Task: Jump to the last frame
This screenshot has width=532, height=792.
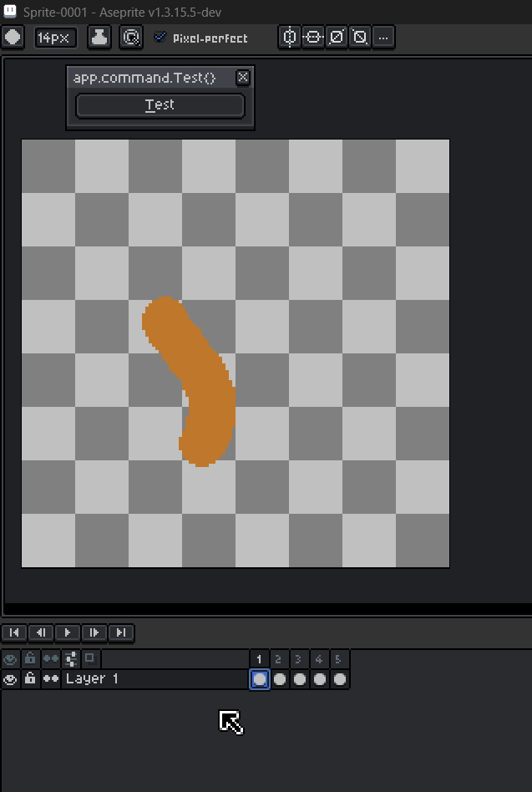Action: pyautogui.click(x=121, y=633)
